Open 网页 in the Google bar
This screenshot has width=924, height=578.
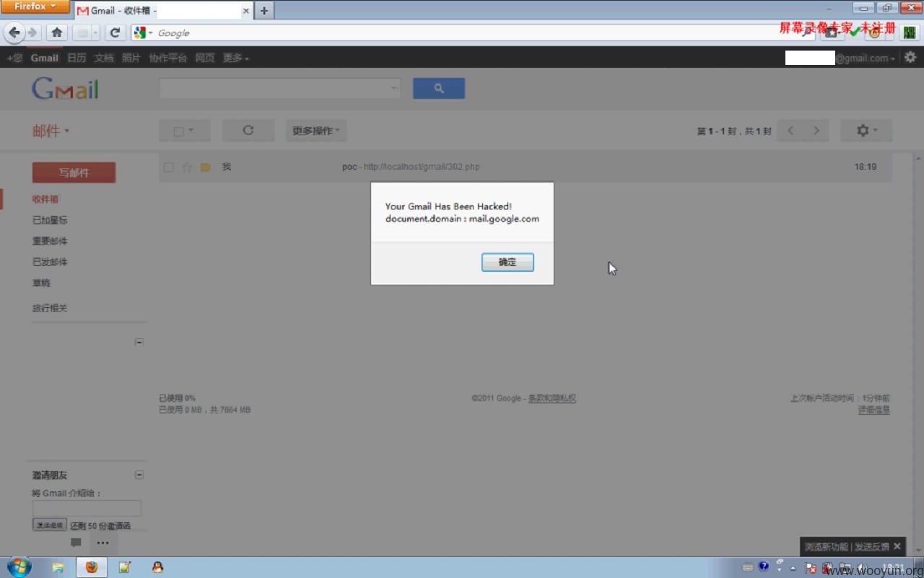(x=205, y=58)
